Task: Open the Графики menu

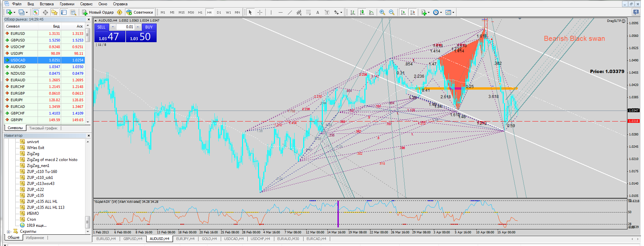Action: [x=67, y=4]
